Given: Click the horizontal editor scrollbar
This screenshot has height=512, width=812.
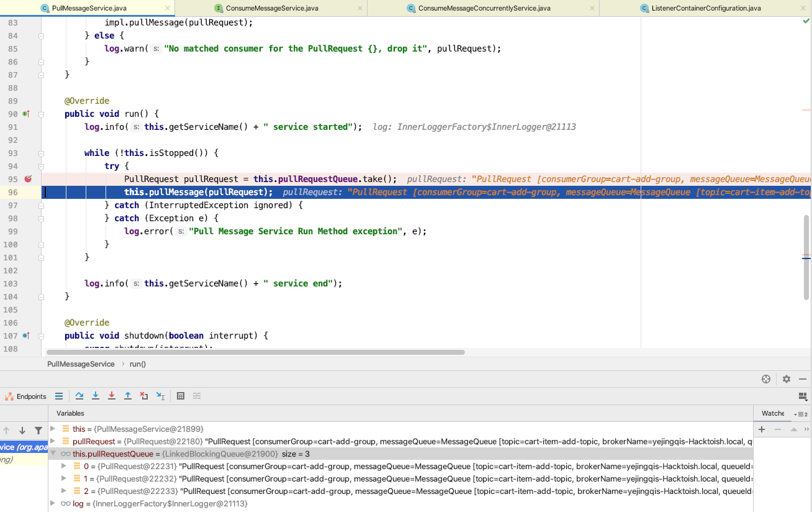Looking at the screenshot, I should click(x=256, y=352).
